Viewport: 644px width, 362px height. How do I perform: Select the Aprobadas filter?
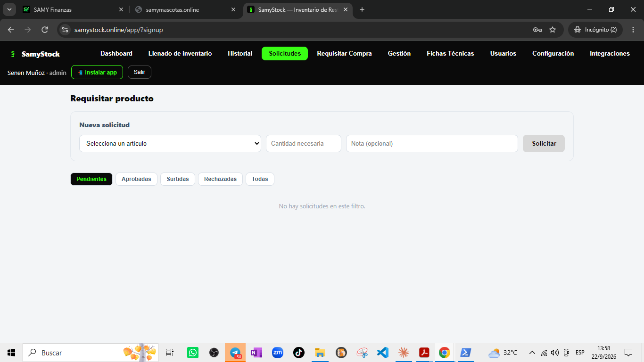click(136, 179)
